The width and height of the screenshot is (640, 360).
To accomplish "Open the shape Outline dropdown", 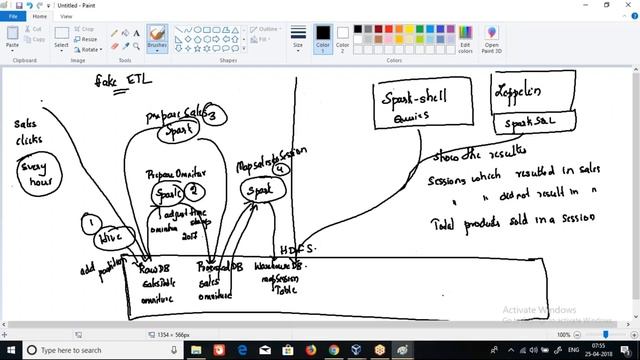I will [x=266, y=29].
